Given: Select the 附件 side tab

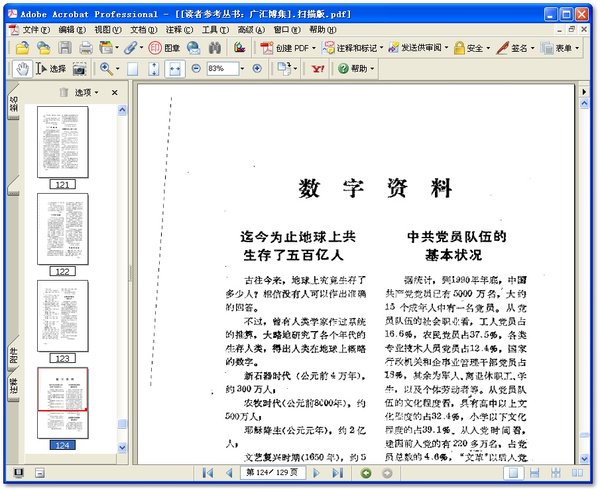Looking at the screenshot, I should coord(13,353).
